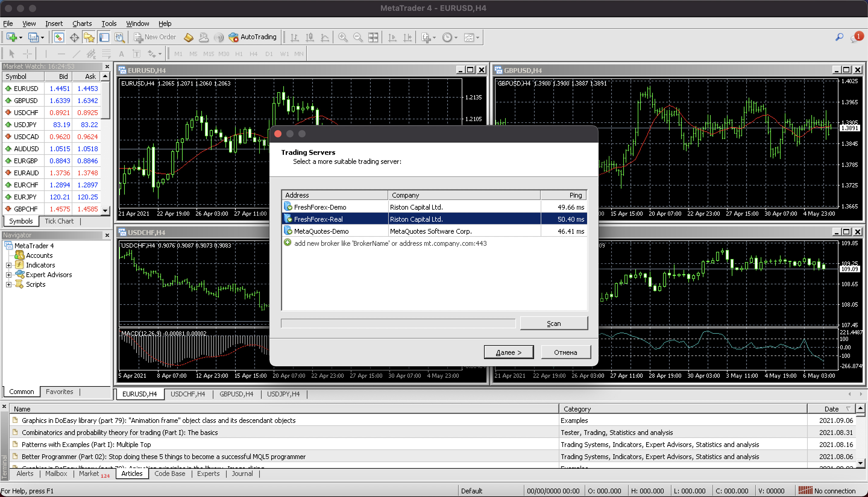The height and width of the screenshot is (497, 868).
Task: Expand the Indicators tree item
Action: (8, 265)
